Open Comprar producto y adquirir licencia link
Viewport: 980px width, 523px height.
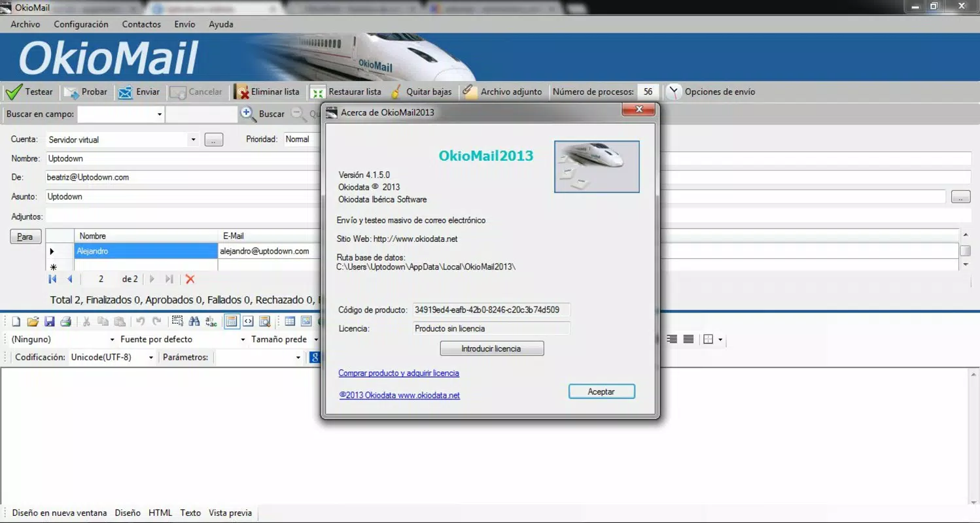(398, 373)
